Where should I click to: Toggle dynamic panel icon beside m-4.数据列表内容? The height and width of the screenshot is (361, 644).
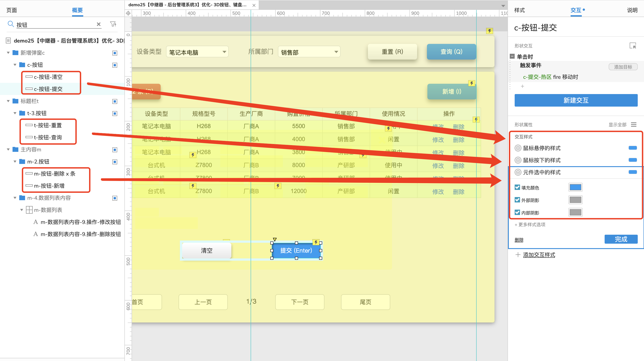[x=115, y=198]
